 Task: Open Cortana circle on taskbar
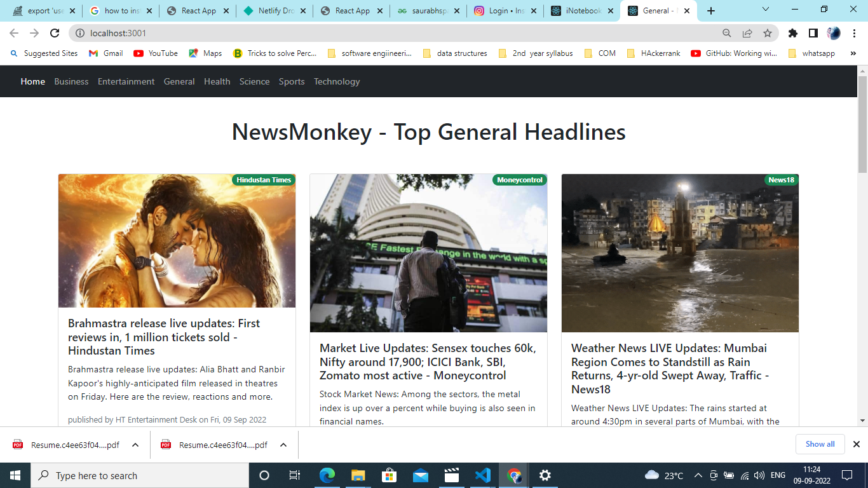click(x=264, y=475)
